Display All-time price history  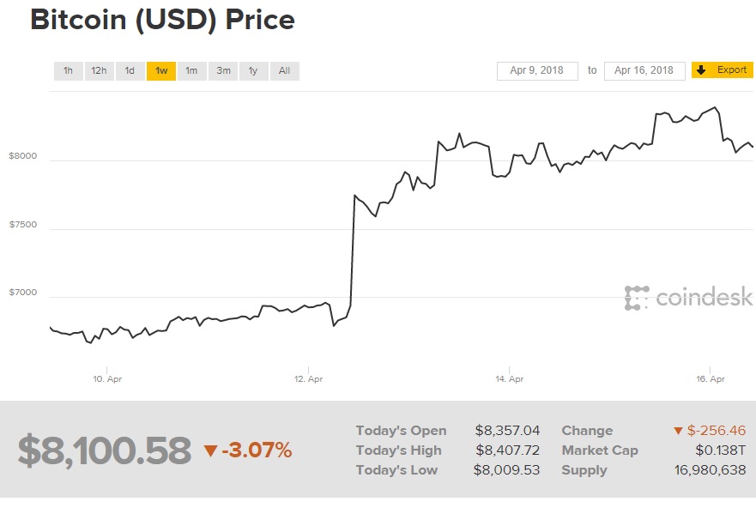(x=284, y=70)
